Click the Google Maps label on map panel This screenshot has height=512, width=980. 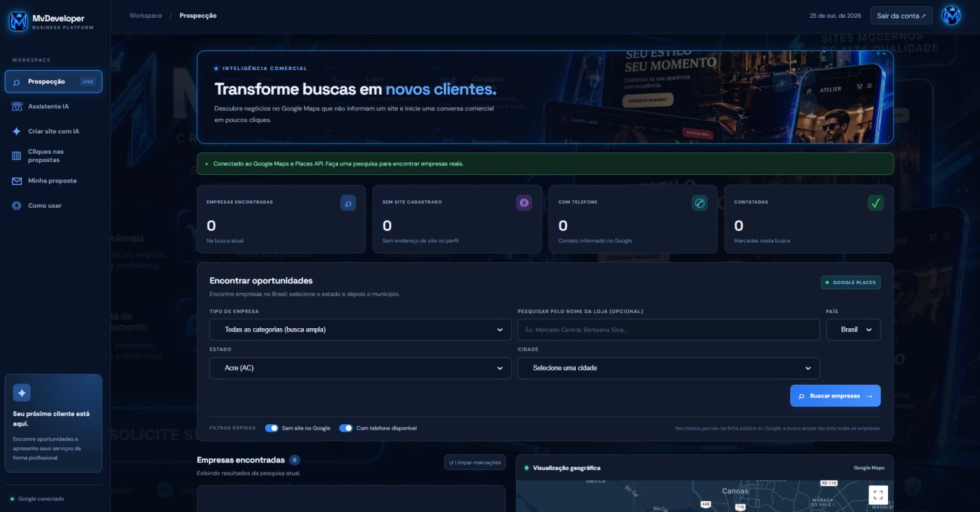click(869, 468)
